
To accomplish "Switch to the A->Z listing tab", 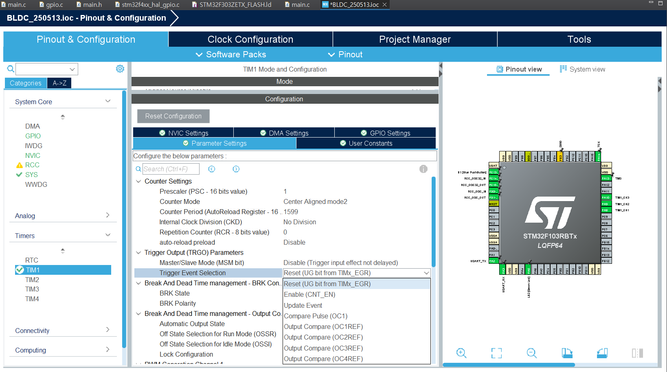I will [x=59, y=83].
